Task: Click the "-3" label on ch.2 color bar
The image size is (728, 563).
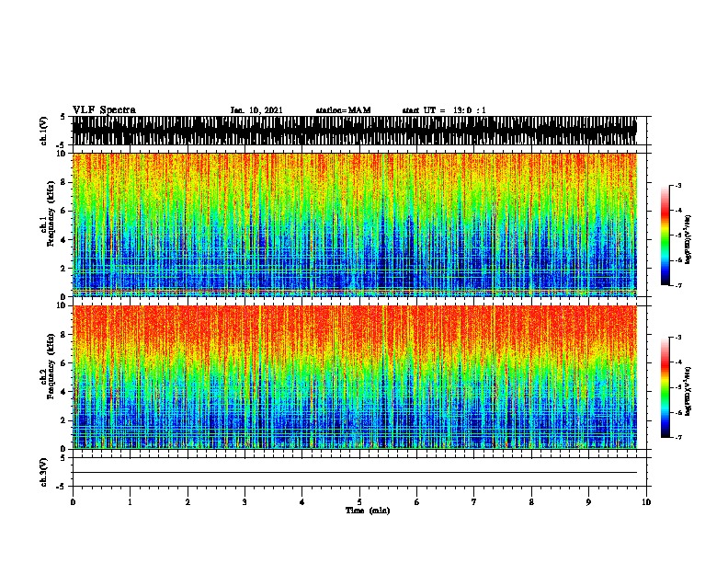Action: click(677, 338)
